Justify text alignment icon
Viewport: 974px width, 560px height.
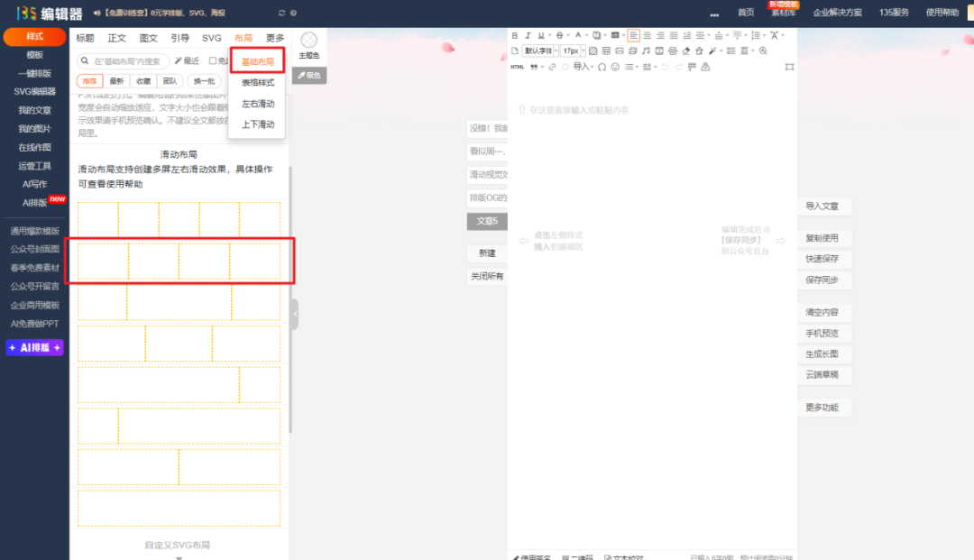click(x=674, y=35)
